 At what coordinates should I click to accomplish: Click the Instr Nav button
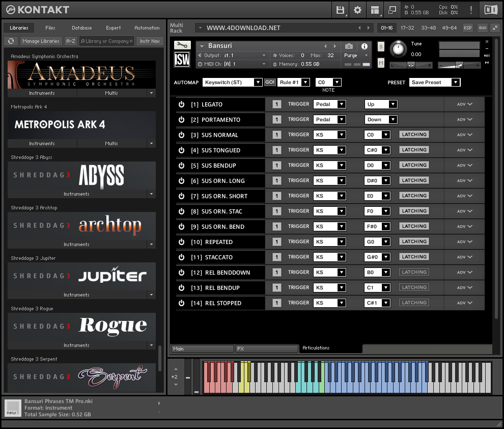[x=150, y=41]
